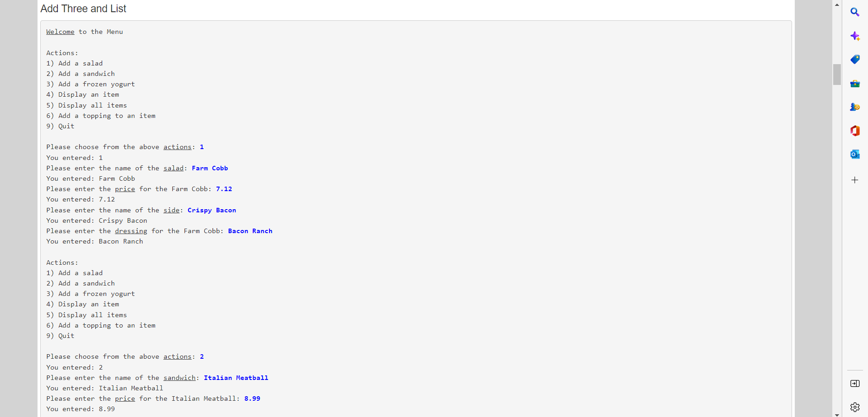Toggle the always-show-sidebar control
This screenshot has width=868, height=417.
(x=855, y=384)
